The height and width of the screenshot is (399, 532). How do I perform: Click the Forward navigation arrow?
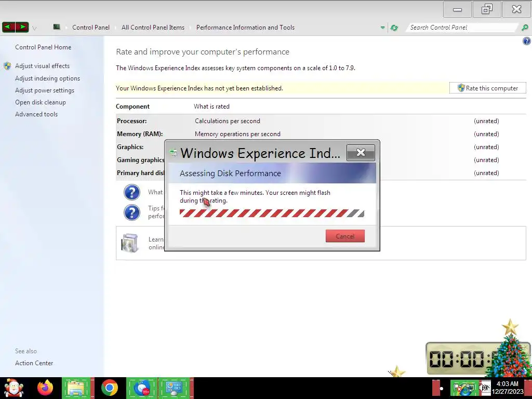pyautogui.click(x=22, y=27)
